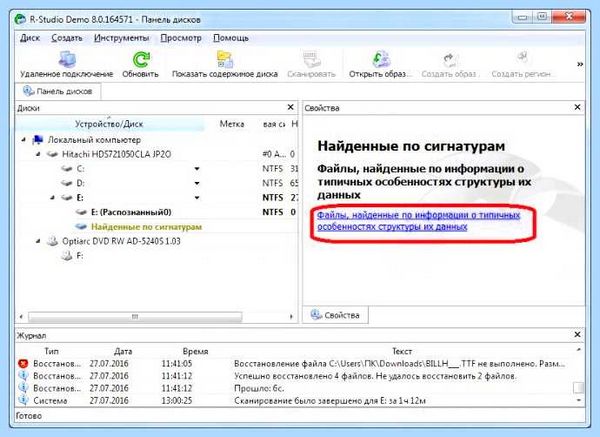Image resolution: width=600 pixels, height=437 pixels.
Task: Click the Дата column header in Журнал
Action: point(123,351)
